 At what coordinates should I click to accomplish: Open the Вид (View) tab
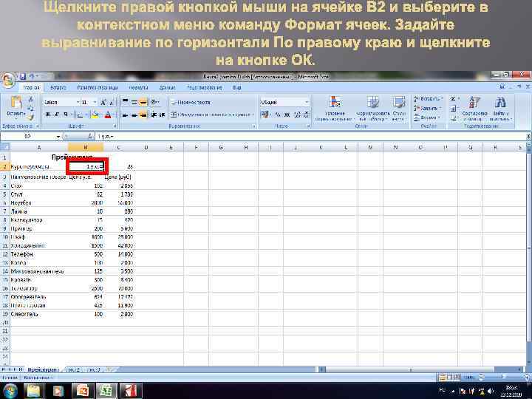coord(237,87)
